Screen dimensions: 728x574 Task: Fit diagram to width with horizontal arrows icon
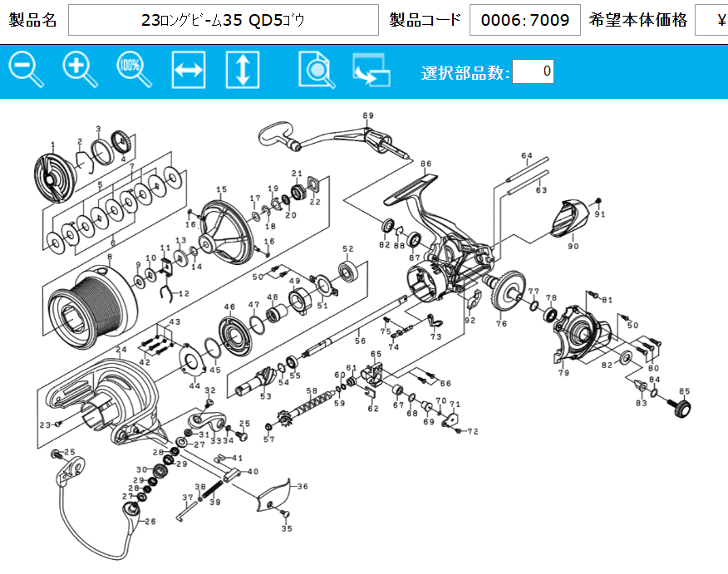pyautogui.click(x=189, y=70)
